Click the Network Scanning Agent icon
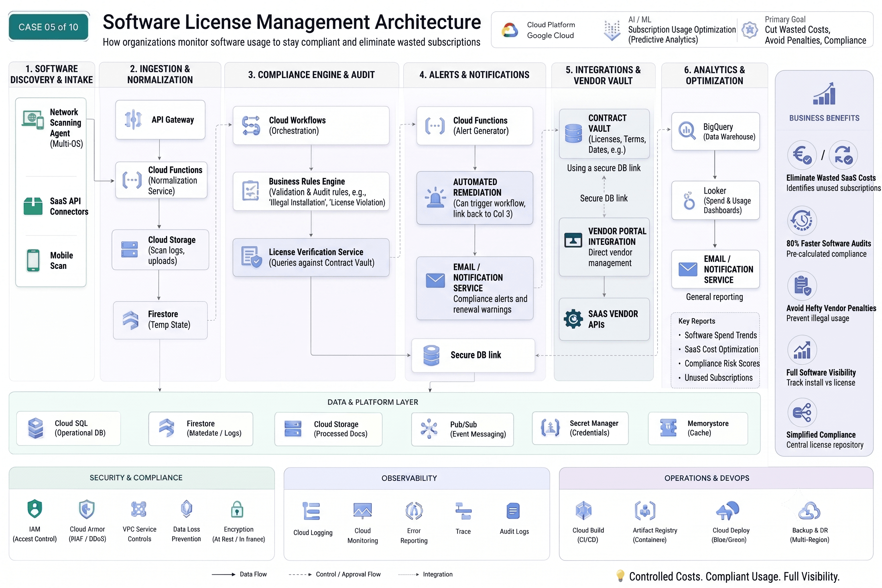The height and width of the screenshot is (588, 882). [33, 120]
